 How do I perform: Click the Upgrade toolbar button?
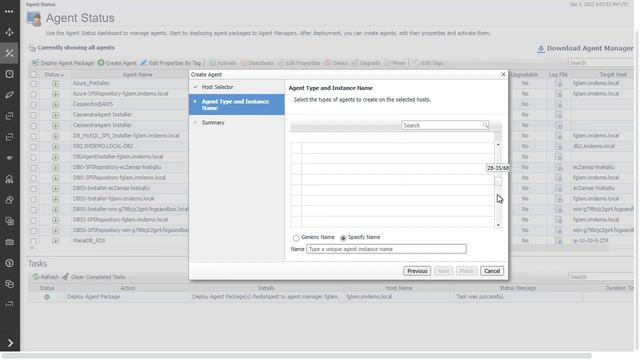(x=366, y=63)
